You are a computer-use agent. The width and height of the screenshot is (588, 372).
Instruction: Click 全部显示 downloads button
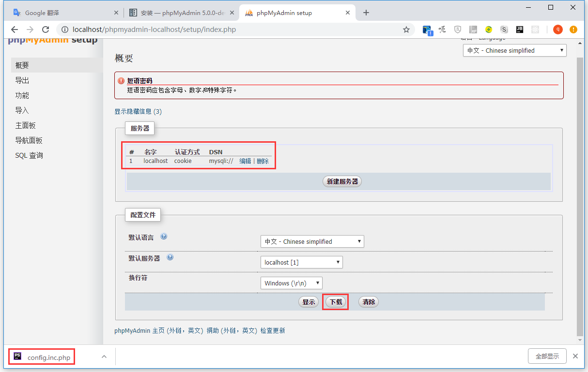(x=547, y=357)
